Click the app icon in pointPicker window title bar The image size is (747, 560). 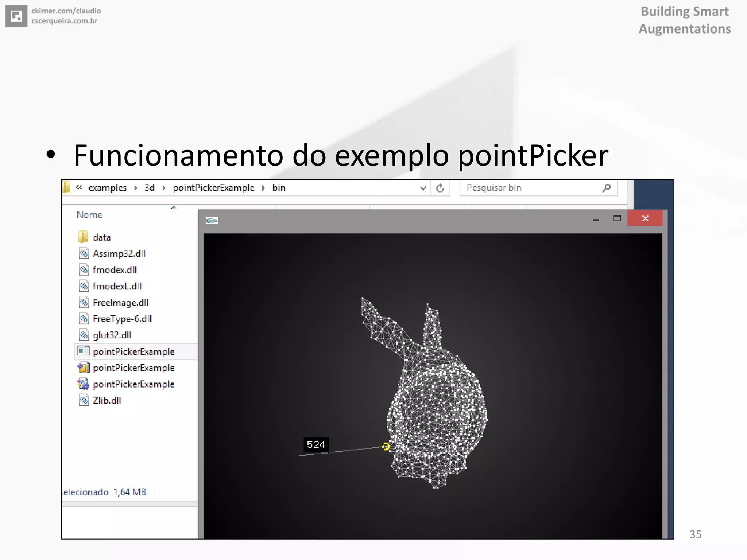pos(212,221)
